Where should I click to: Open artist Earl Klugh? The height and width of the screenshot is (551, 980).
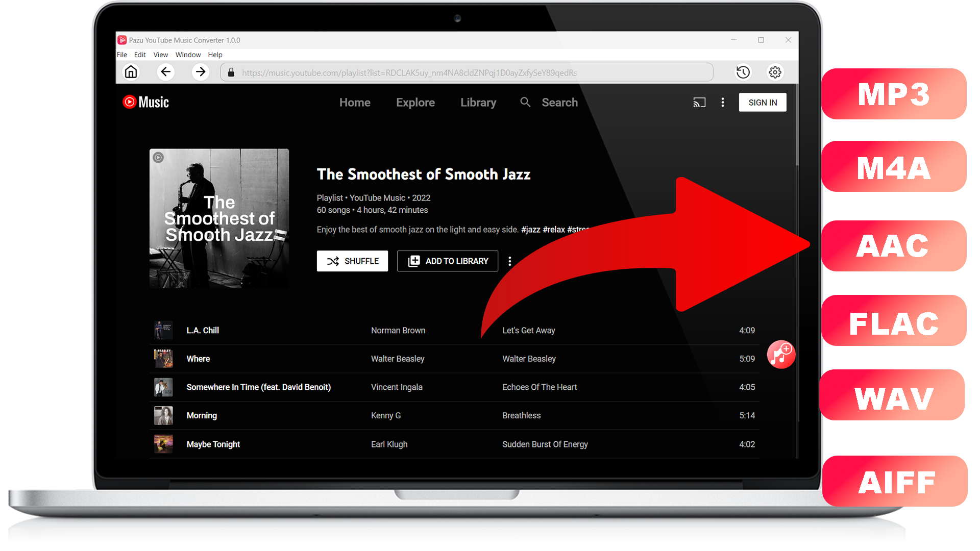[389, 444]
